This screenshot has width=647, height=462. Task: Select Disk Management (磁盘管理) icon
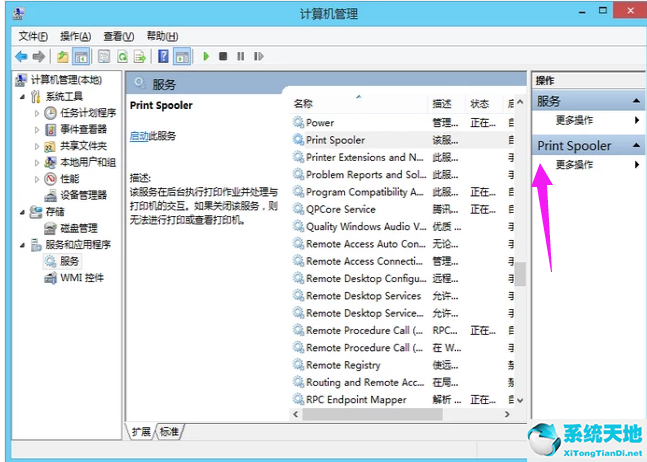[x=50, y=228]
